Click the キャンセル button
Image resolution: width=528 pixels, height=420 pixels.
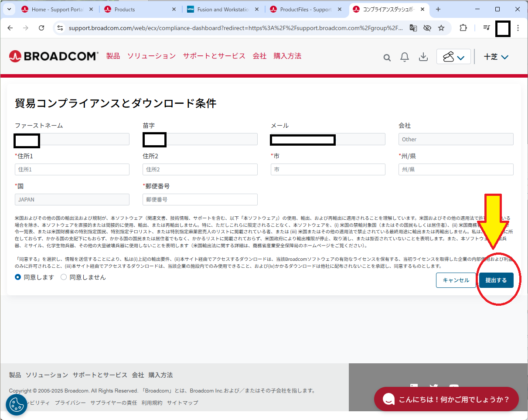[x=456, y=280]
